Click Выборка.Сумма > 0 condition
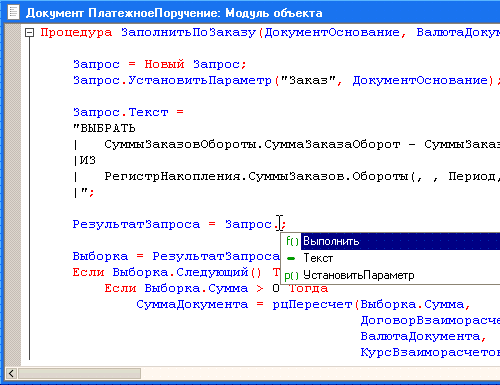Viewport: 500px width, 385px height. [x=212, y=288]
